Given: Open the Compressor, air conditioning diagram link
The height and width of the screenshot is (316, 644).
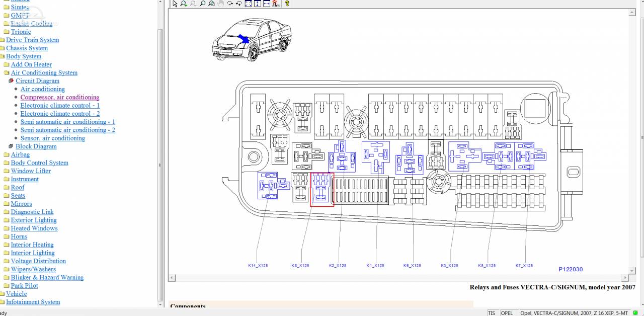Looking at the screenshot, I should (x=60, y=97).
